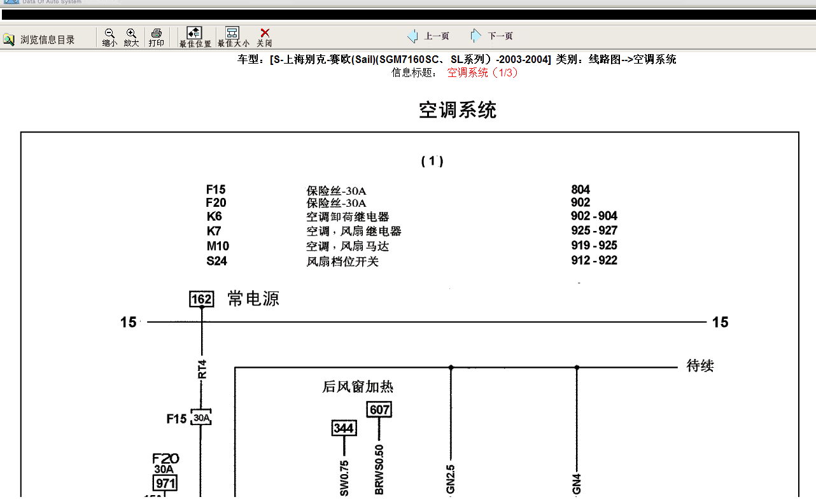
Task: Click the position range 919 - 925
Action: tap(594, 246)
